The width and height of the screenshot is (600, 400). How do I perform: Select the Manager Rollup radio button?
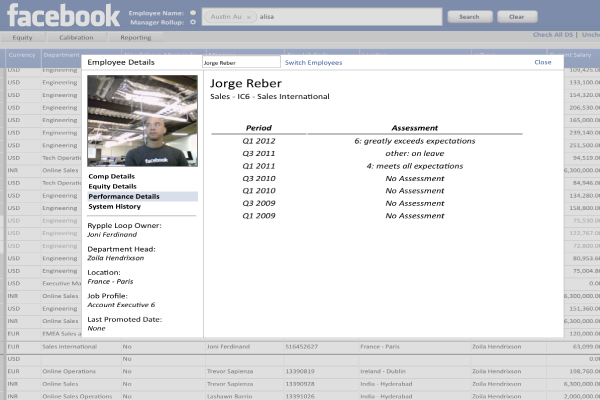(192, 21)
